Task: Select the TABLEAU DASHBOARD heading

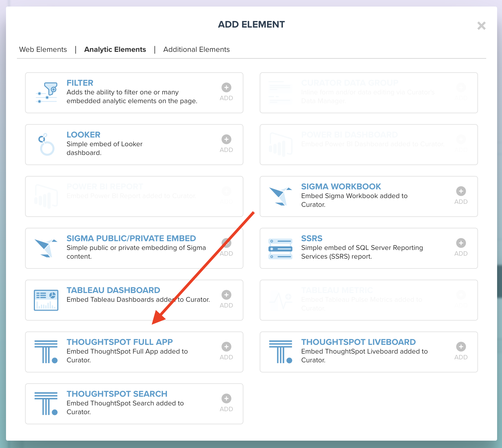Action: pyautogui.click(x=113, y=290)
